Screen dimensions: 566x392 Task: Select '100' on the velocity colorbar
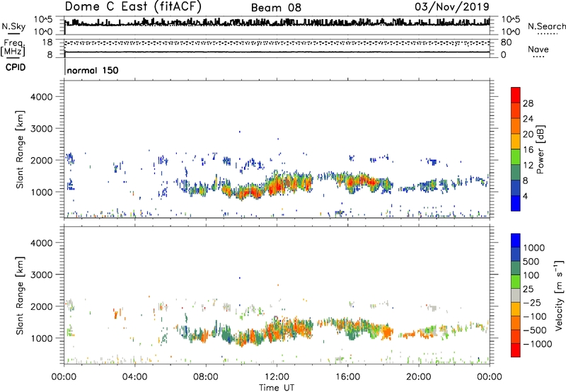(531, 275)
